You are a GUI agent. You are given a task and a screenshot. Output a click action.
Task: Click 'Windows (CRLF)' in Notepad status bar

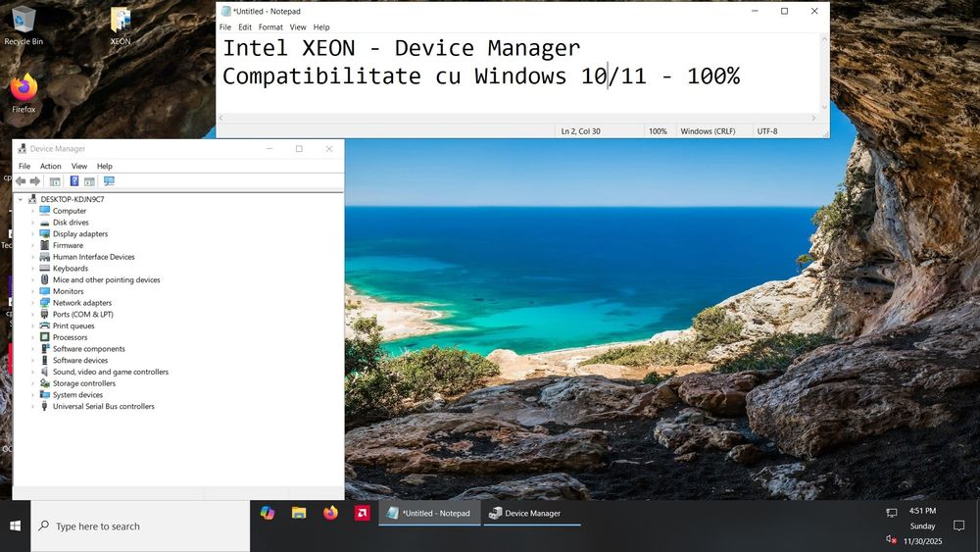[x=708, y=131]
